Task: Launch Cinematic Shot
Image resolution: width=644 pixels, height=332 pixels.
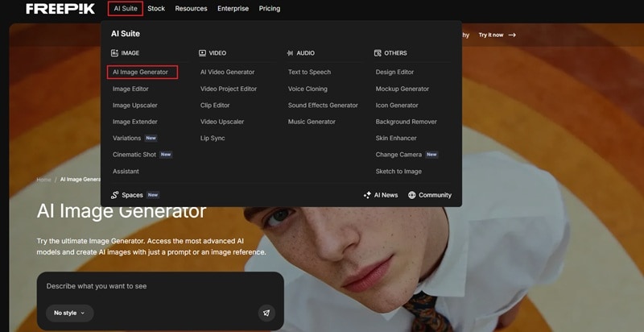Action: 134,155
